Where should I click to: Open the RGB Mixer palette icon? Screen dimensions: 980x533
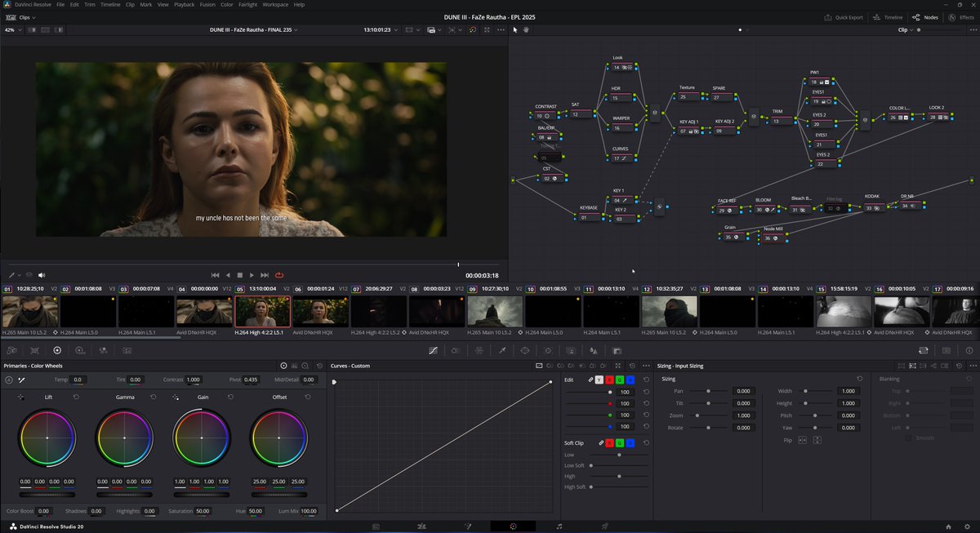coord(103,350)
